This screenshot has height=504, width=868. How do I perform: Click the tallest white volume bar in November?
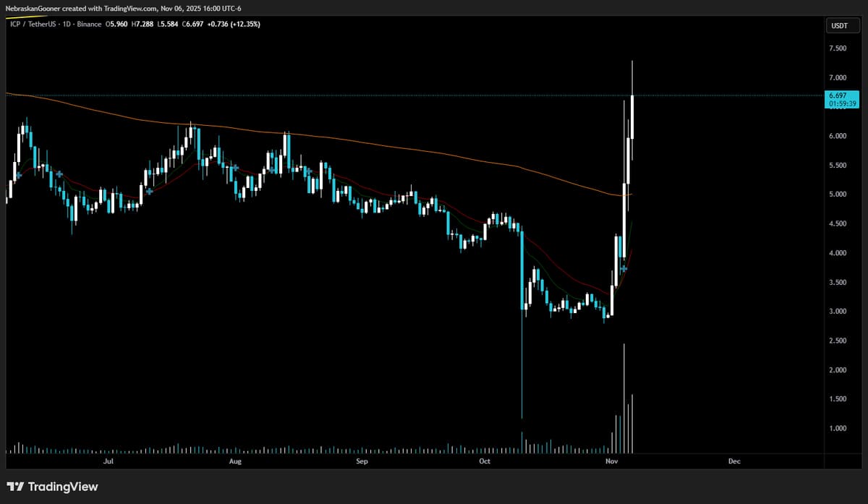[624, 398]
